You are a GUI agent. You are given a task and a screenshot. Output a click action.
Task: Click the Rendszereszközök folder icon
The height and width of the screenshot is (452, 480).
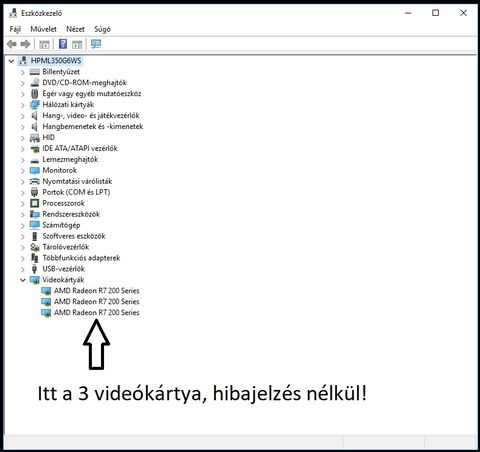(x=35, y=214)
